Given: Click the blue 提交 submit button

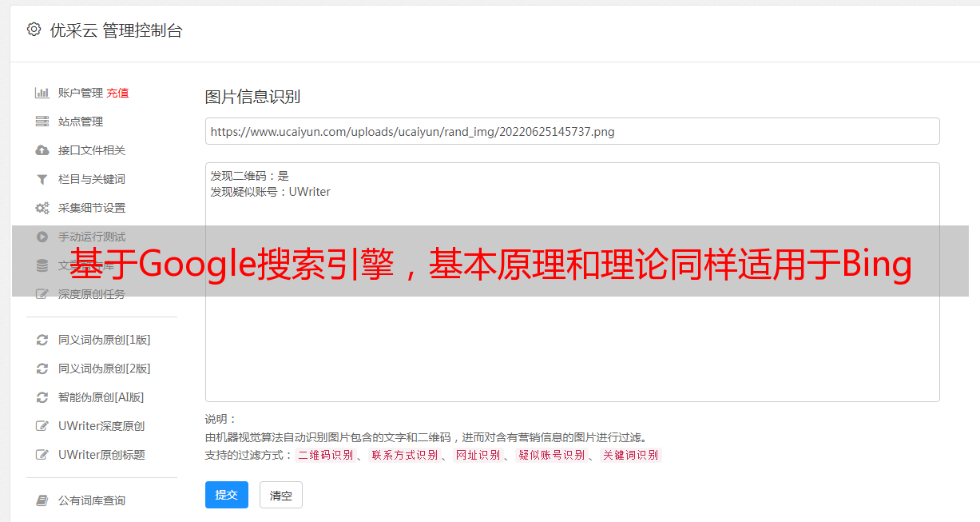Looking at the screenshot, I should pos(227,495).
